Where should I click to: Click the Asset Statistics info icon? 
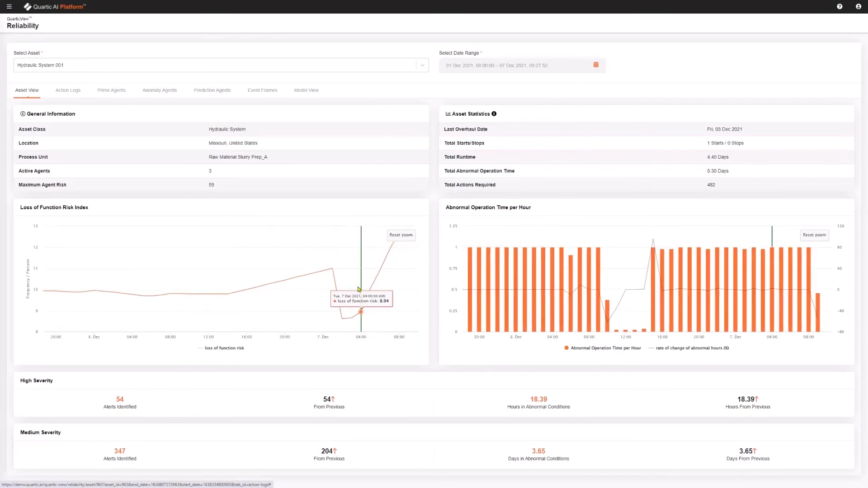(494, 114)
